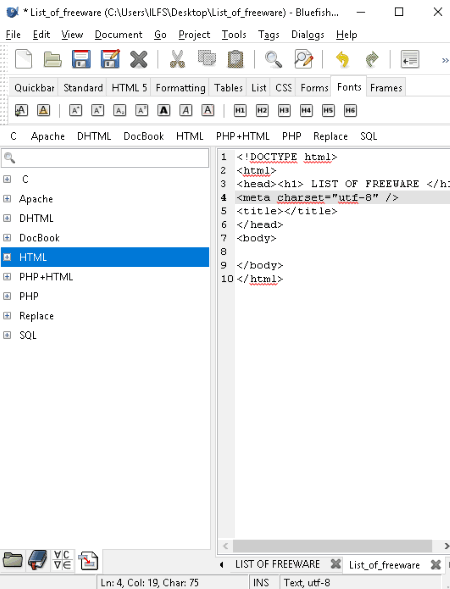The width and height of the screenshot is (450, 589).
Task: Open the bookmarks side panel tab
Action: 38,560
